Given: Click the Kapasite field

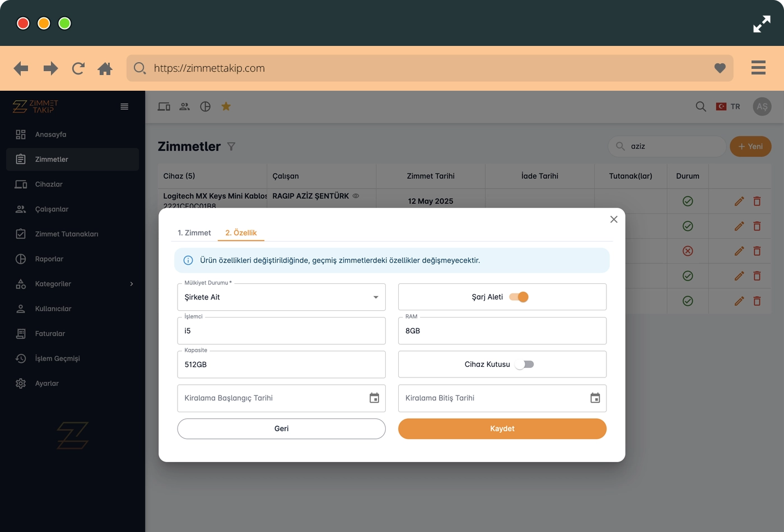Looking at the screenshot, I should pyautogui.click(x=282, y=365).
